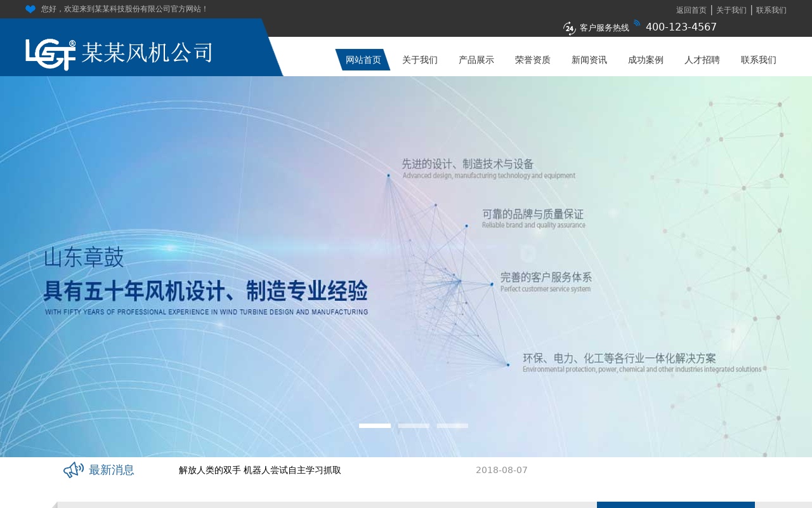Click the signal wave icon beside hotline

pos(637,23)
